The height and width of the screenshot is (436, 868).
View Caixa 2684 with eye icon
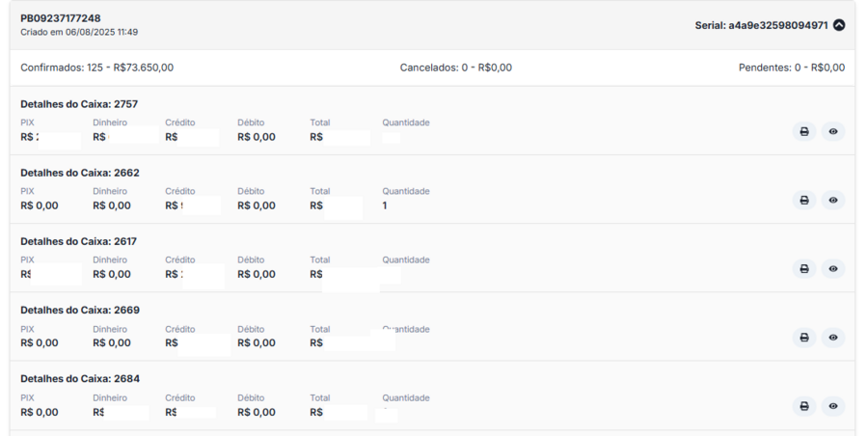coord(833,406)
